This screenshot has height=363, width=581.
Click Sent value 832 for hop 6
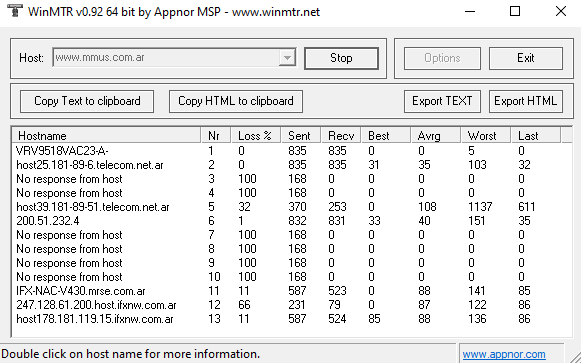pos(298,221)
